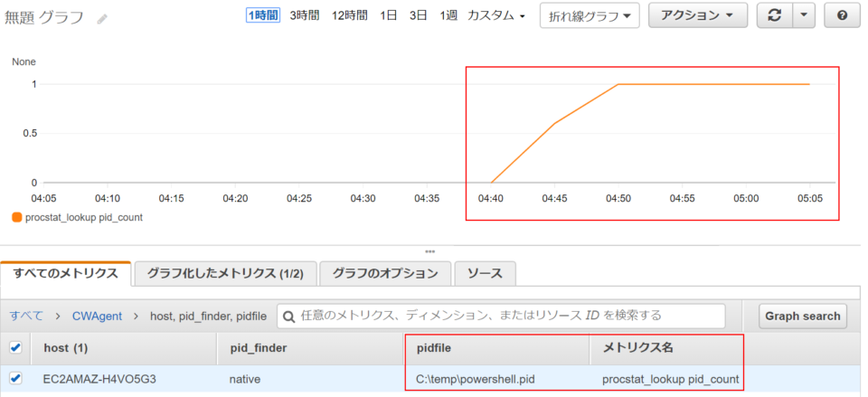868x397 pixels.
Task: Select the 1時間 time range
Action: coord(263,15)
